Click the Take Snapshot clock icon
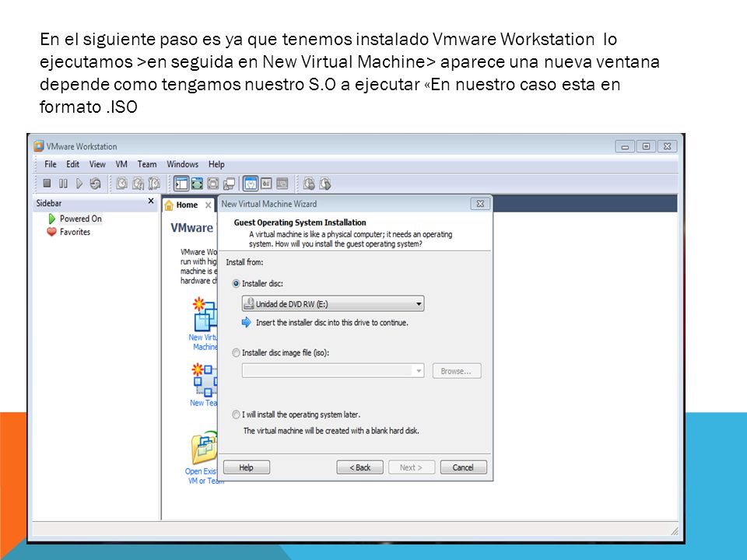The image size is (747, 560). coord(122,184)
